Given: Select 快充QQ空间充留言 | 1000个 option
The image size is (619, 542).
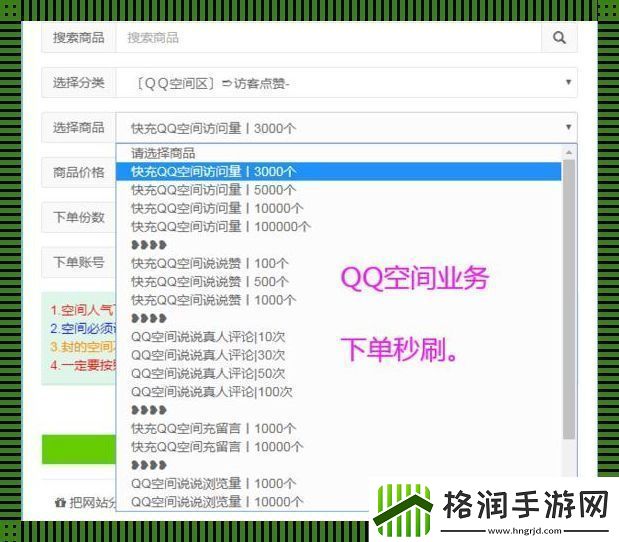Looking at the screenshot, I should 338,428.
